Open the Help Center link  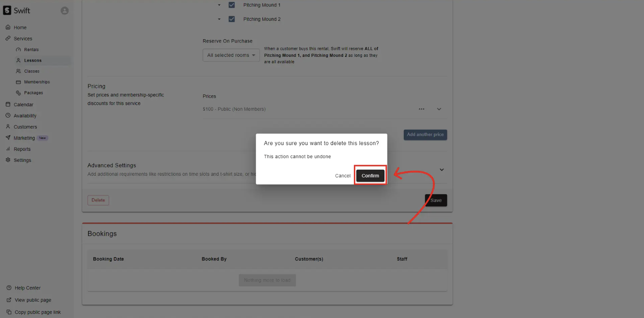point(27,288)
